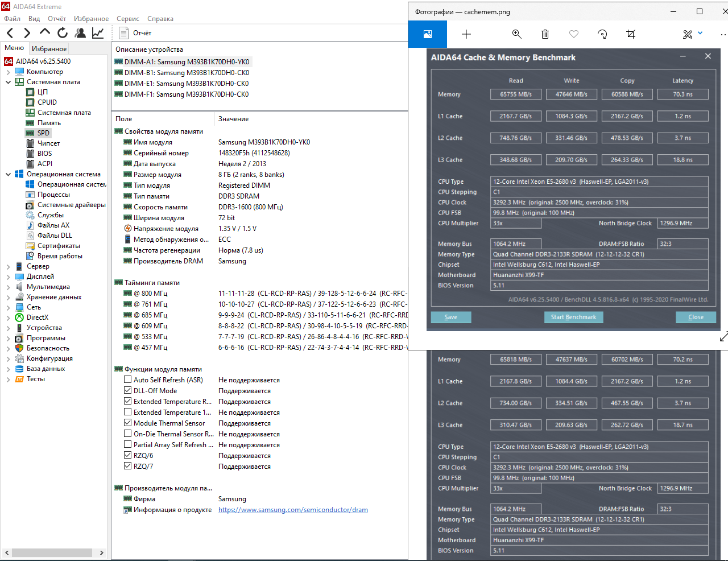
Task: Select the crop tool in Photos
Action: (631, 34)
